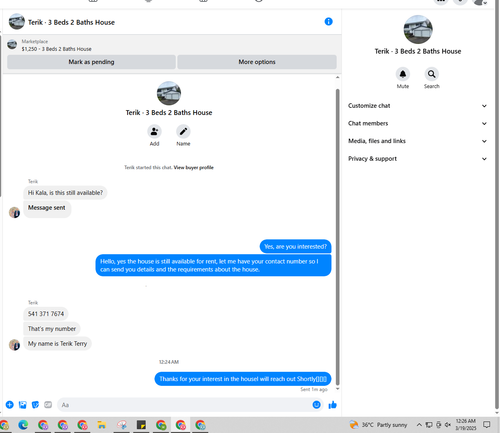
Task: Open conversation information via blue info icon
Action: 328,22
